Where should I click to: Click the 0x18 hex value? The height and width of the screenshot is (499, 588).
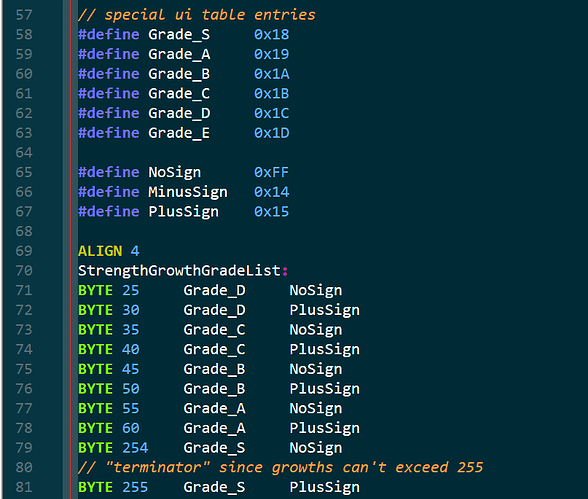coord(272,34)
